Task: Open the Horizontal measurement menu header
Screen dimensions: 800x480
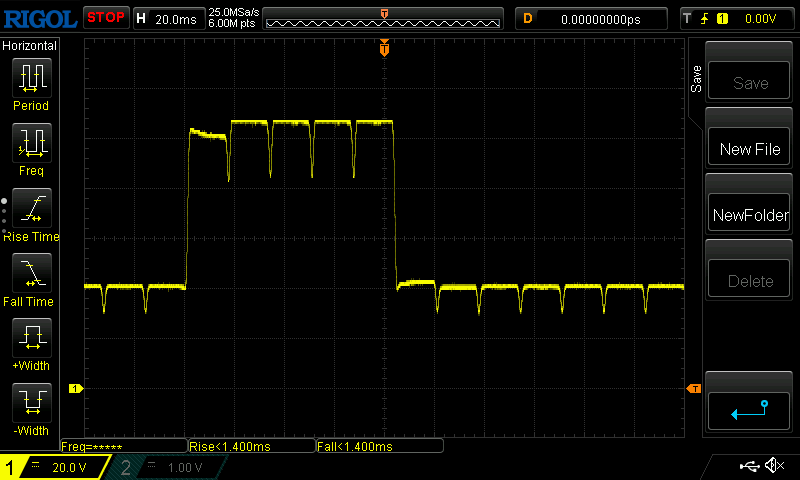Action: (30, 46)
